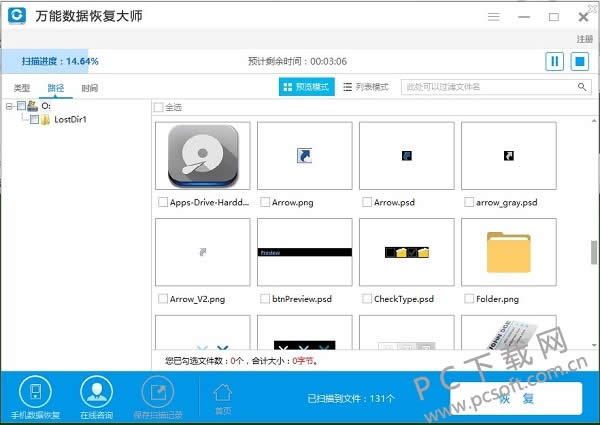Check the btnPreview.psd checkbox
Viewport: 600px width, 425px height.
[x=265, y=299]
